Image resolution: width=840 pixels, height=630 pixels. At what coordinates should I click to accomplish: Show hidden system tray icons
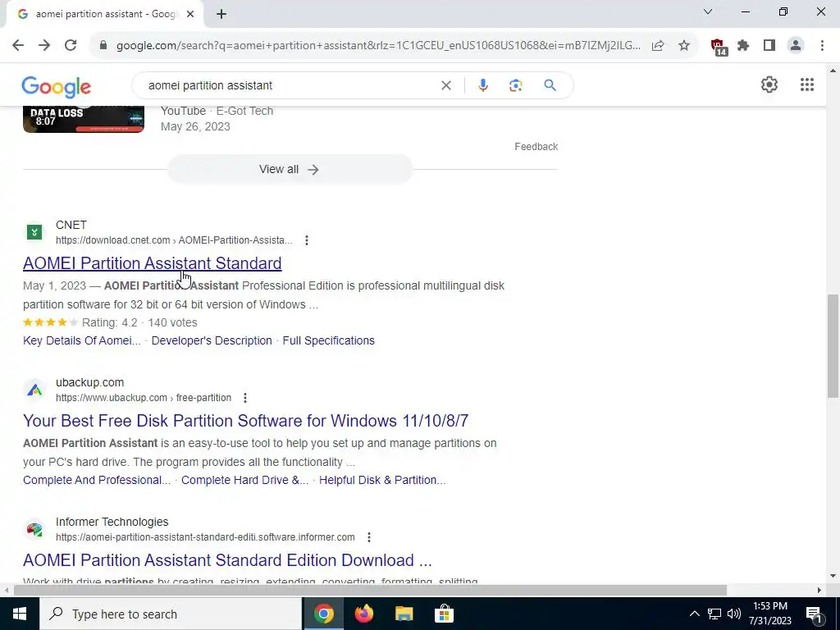(694, 614)
